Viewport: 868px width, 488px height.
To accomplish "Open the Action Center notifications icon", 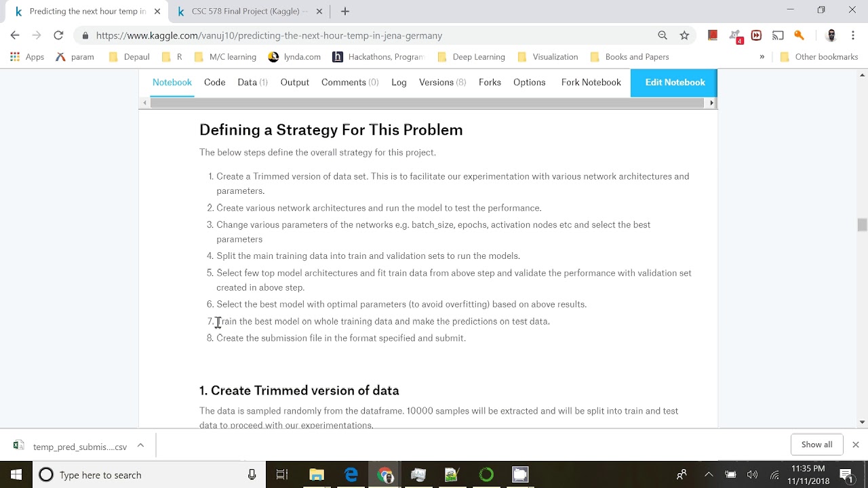I will [x=846, y=474].
